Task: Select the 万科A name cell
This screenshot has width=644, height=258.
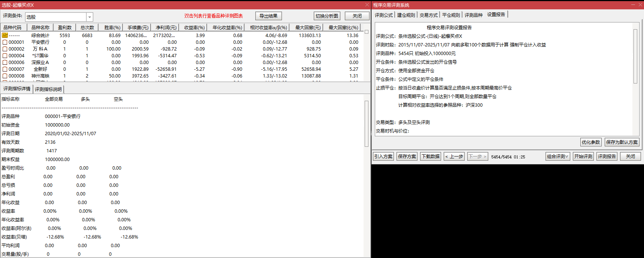Action: pyautogui.click(x=40, y=49)
